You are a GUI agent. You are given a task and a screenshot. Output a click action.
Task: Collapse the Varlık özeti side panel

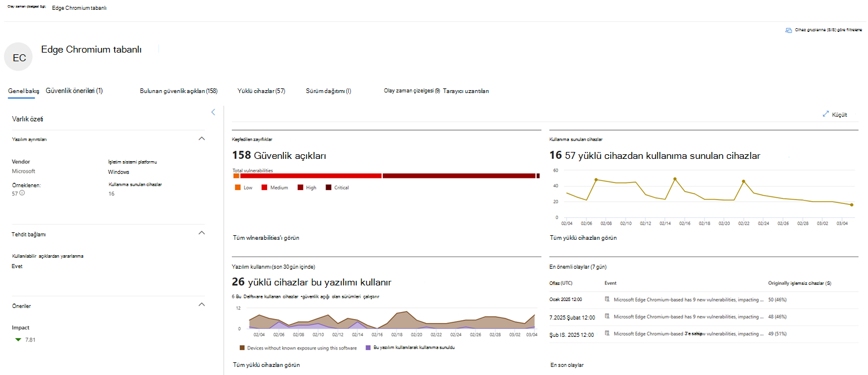(x=213, y=112)
